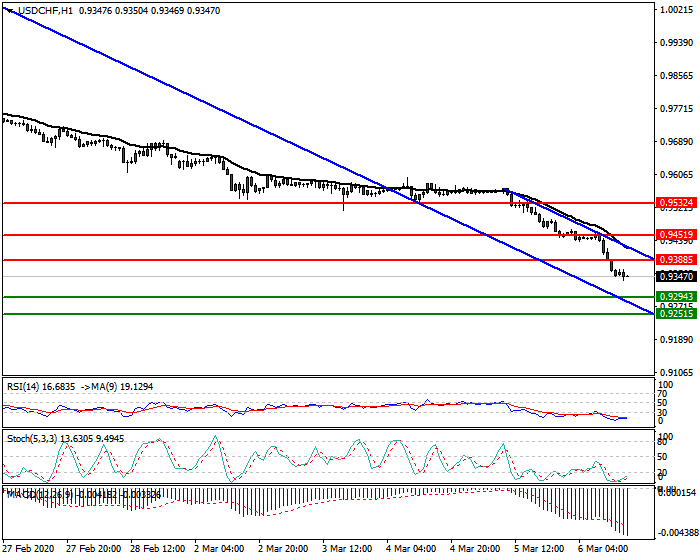Screen dimensions: 700x560
Task: Click the 1.00215 price scale value
Action: [677, 9]
